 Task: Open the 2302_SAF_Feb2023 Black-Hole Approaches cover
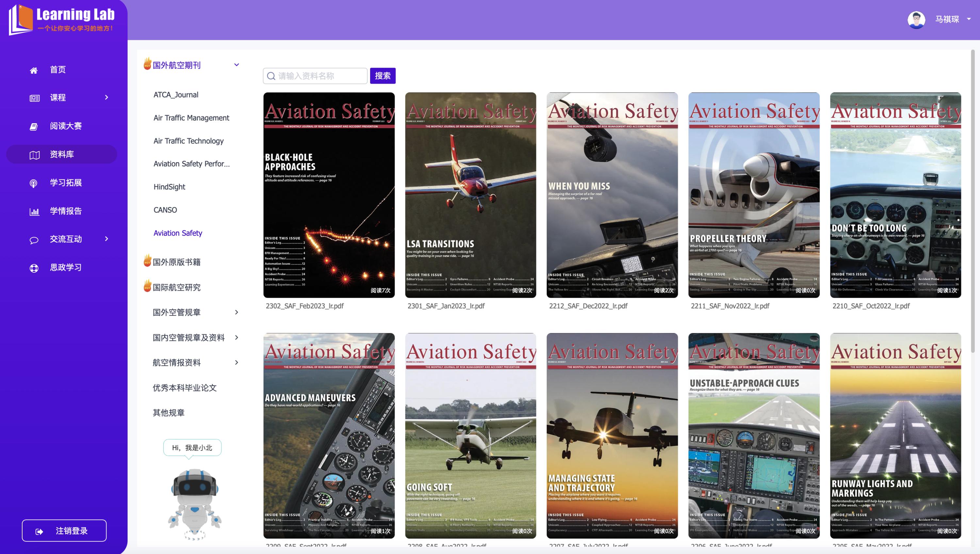coord(329,195)
